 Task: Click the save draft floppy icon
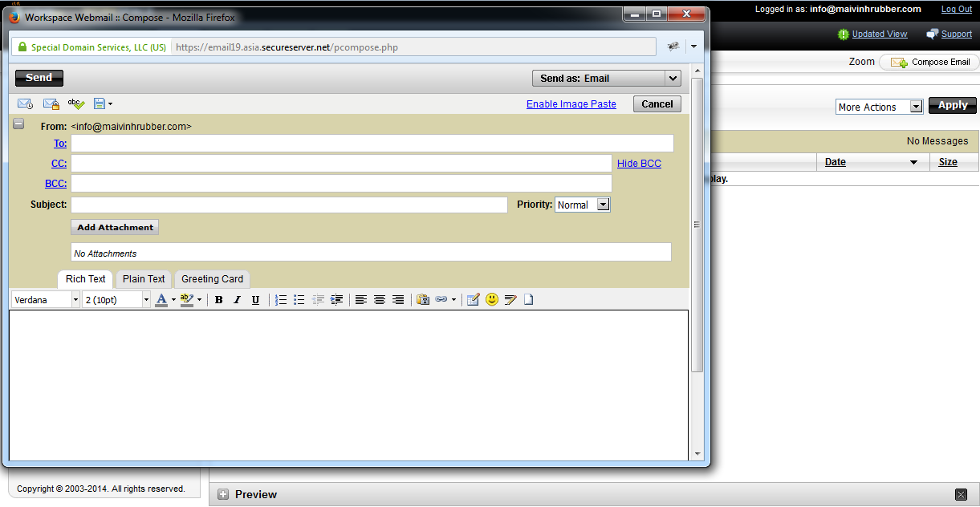[100, 103]
